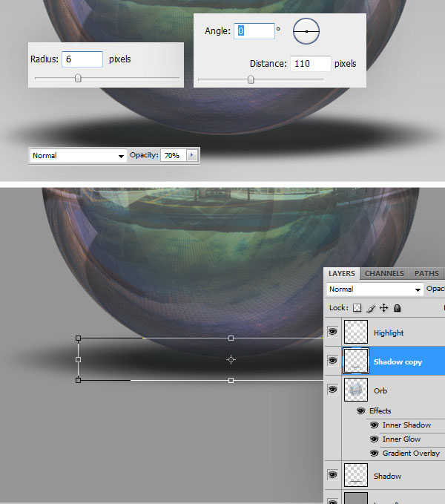Open the Normal blend mode dropdown beside Opacity 70%
Screen dimensions: 445x504
point(78,156)
